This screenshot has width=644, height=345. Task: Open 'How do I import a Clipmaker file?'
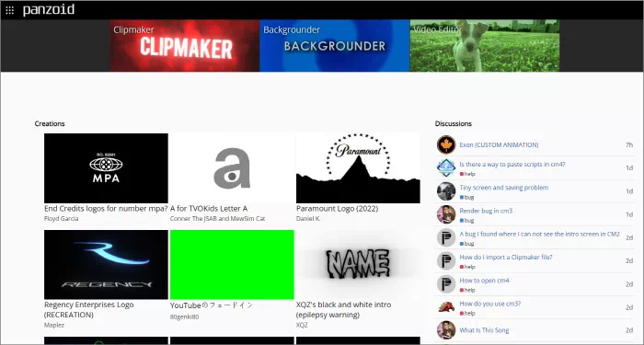point(506,257)
